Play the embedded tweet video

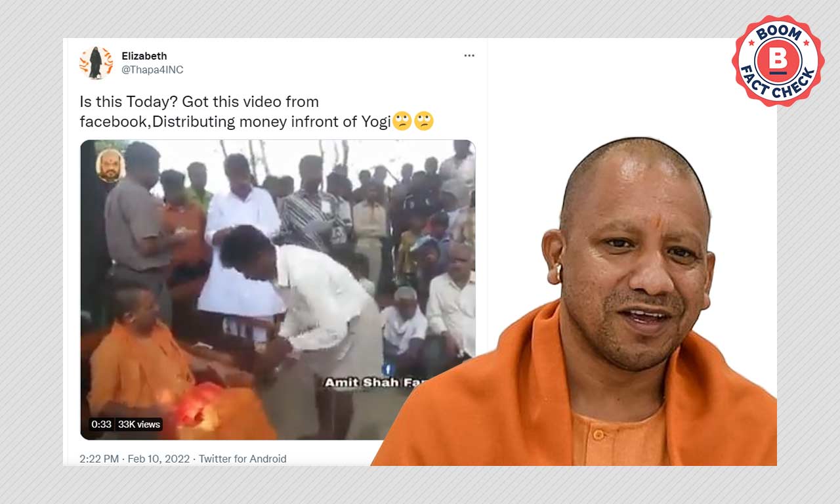[x=278, y=289]
